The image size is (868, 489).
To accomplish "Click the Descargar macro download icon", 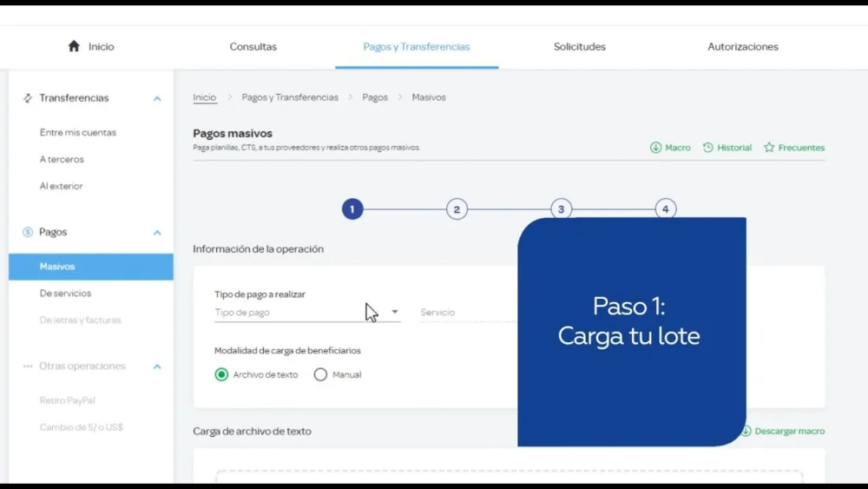I will (x=746, y=431).
